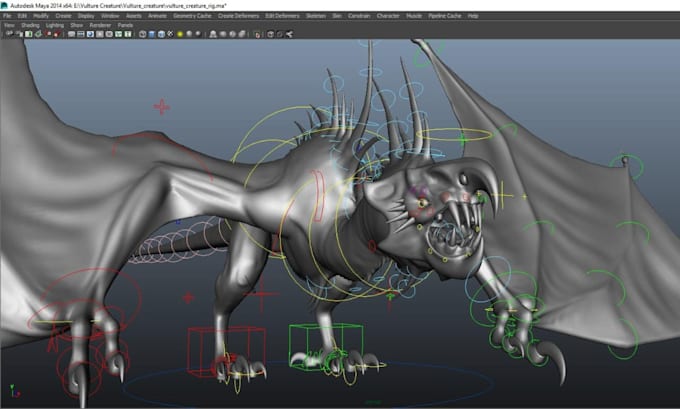
Task: Toggle the Safe Action icon
Action: pos(118,34)
